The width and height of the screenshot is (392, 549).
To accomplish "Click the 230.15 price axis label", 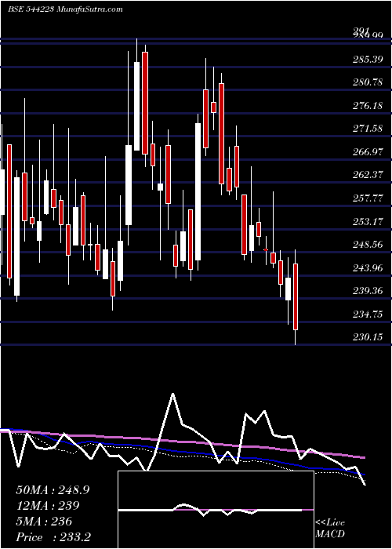I will (367, 337).
